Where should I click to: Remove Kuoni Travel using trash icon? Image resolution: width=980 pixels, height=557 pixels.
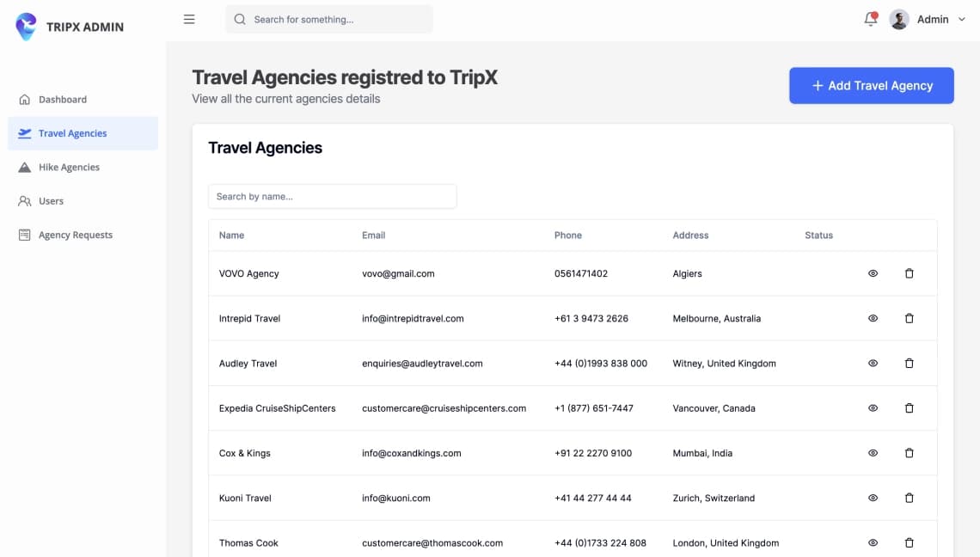909,498
